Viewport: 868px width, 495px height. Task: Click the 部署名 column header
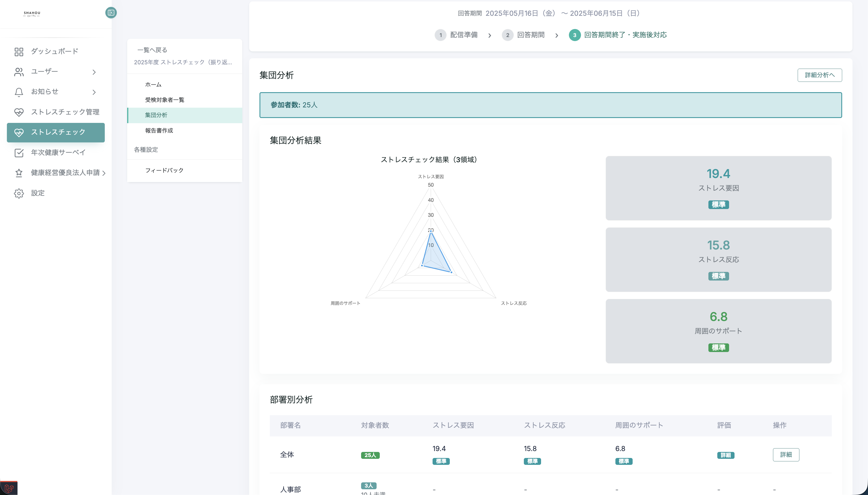(x=290, y=425)
